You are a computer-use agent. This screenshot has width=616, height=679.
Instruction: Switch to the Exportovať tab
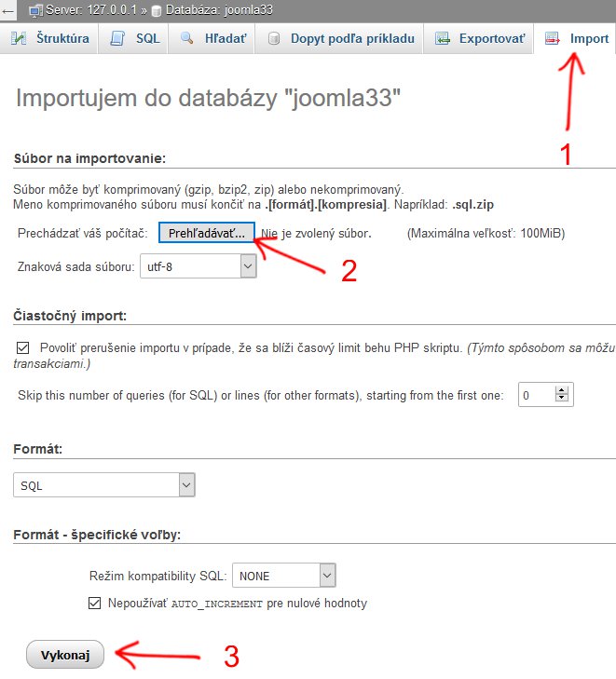pos(478,38)
